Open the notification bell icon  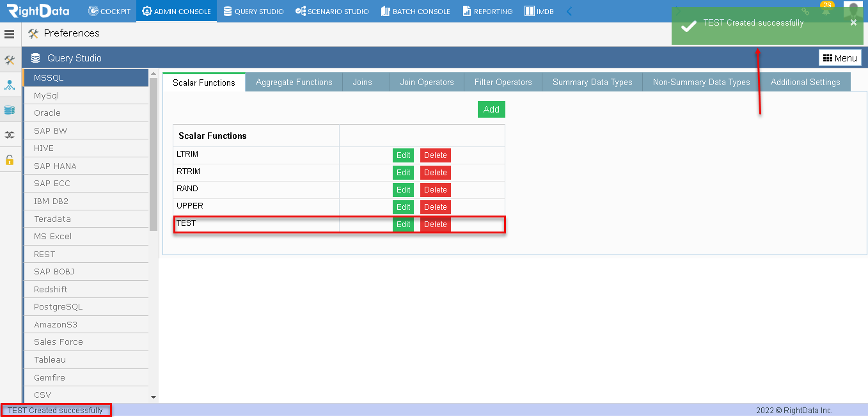826,11
